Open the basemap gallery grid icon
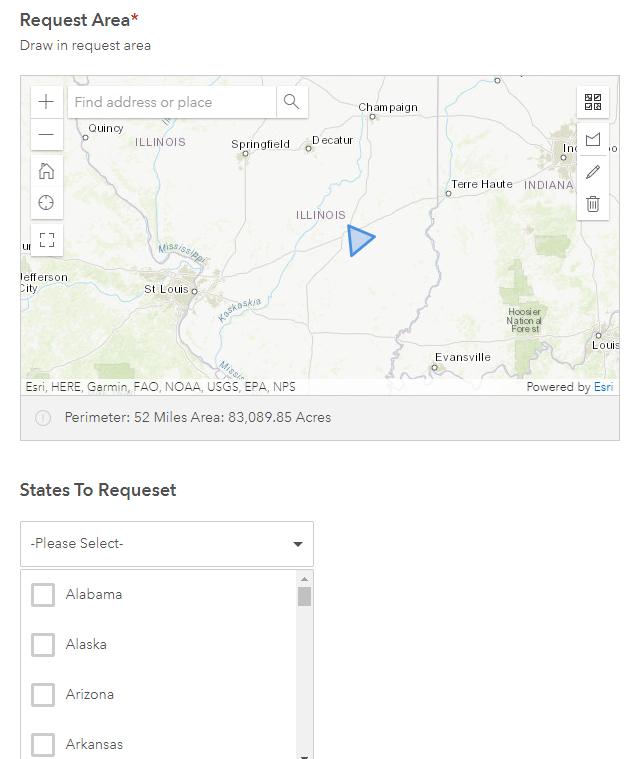 coord(593,102)
